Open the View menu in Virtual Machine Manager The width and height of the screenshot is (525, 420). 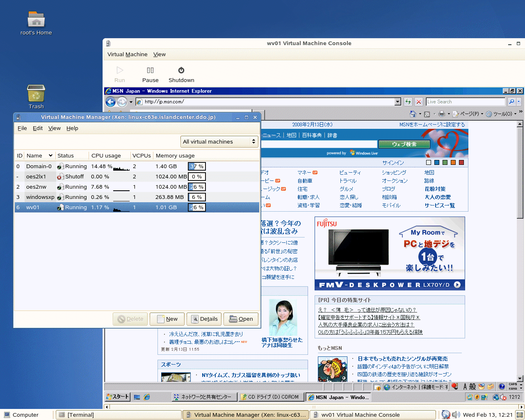tap(55, 128)
